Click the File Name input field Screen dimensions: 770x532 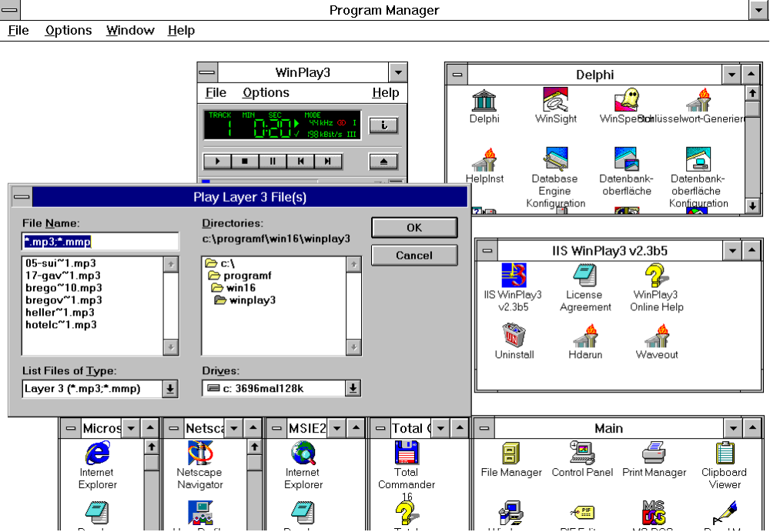point(100,242)
